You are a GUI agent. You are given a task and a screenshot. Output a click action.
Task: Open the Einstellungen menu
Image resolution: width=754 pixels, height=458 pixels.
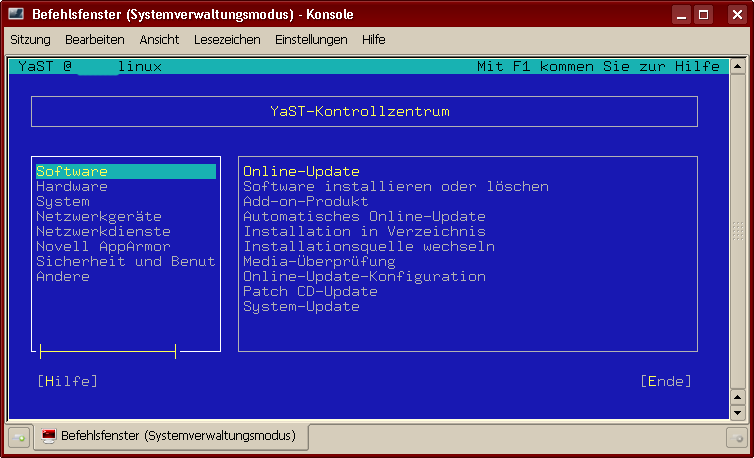click(311, 39)
